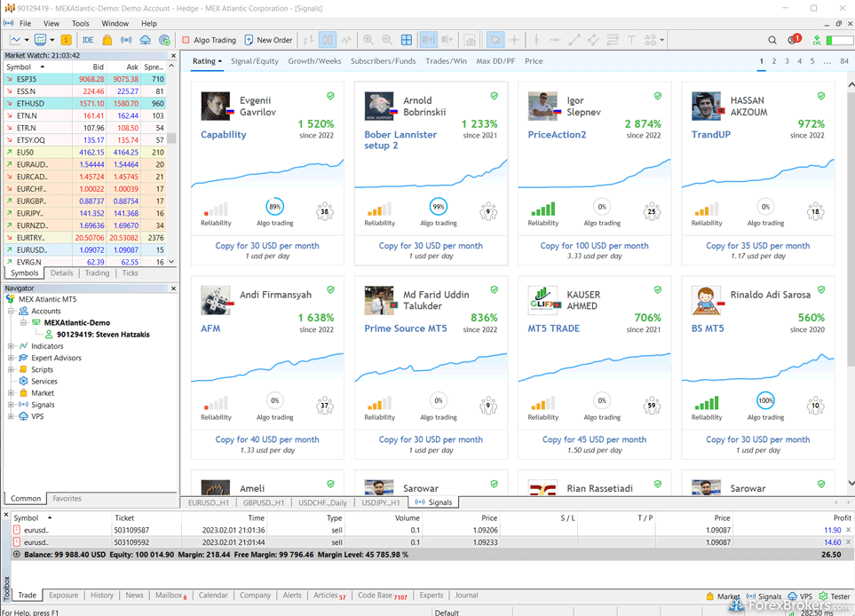Click the zoom in magnifier
The width and height of the screenshot is (855, 616).
[x=368, y=40]
